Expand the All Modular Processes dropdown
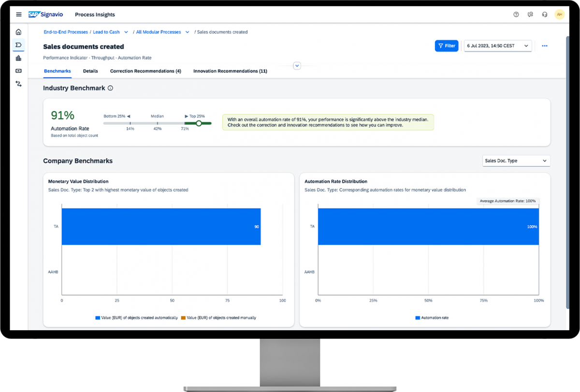Screen dimensions: 580x392 [187, 32]
